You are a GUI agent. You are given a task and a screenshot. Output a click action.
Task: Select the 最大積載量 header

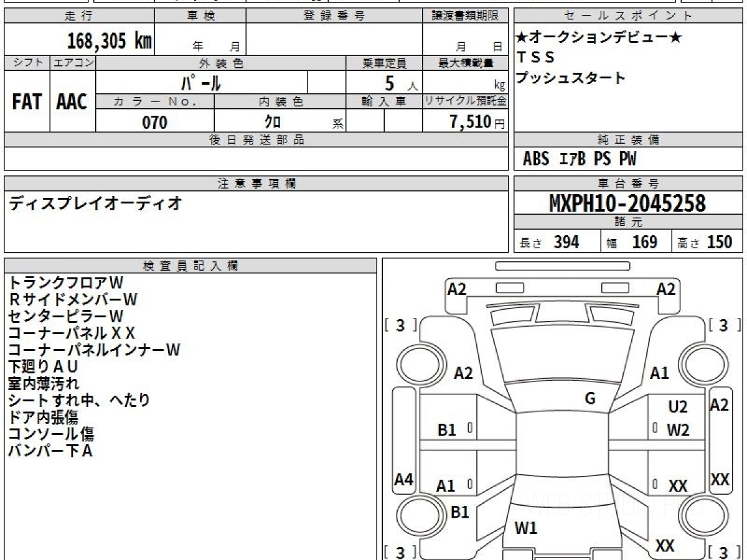click(465, 63)
